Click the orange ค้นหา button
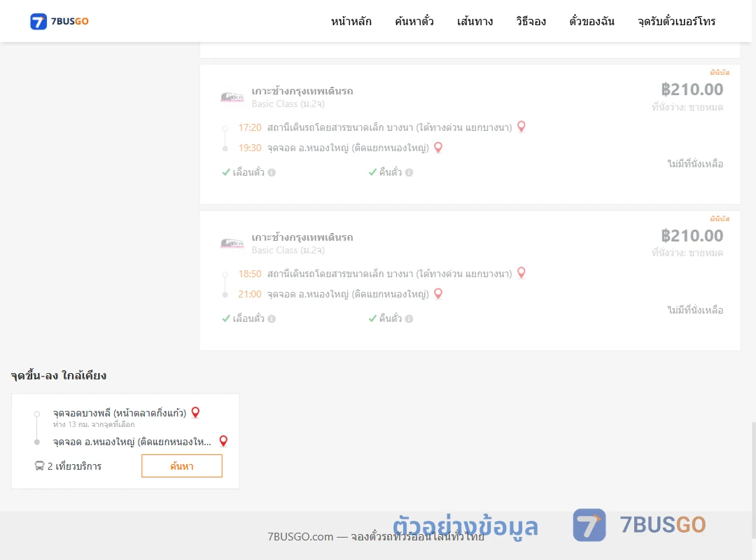This screenshot has width=756, height=560. (182, 466)
